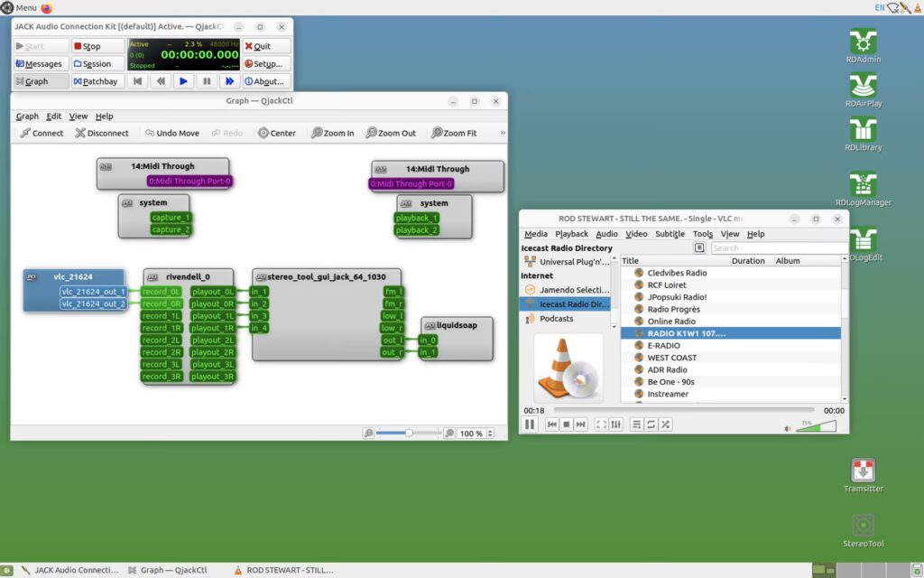Open the JACK Messages window
This screenshot has width=924, height=578.
[x=41, y=64]
